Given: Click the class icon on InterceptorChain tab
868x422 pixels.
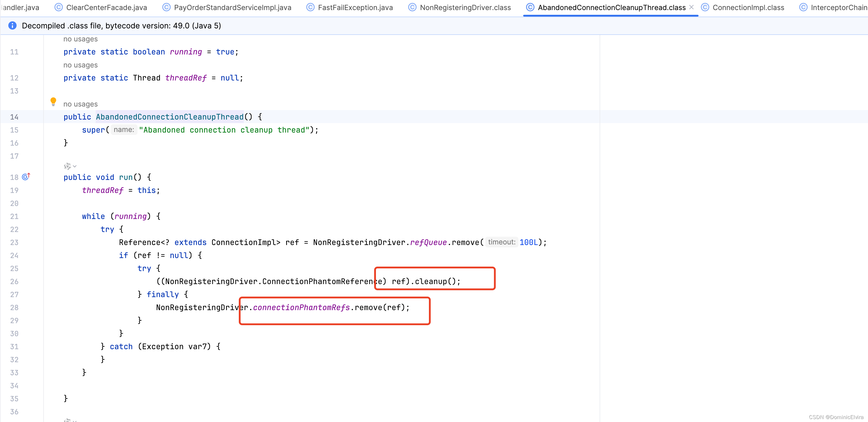Looking at the screenshot, I should 803,7.
